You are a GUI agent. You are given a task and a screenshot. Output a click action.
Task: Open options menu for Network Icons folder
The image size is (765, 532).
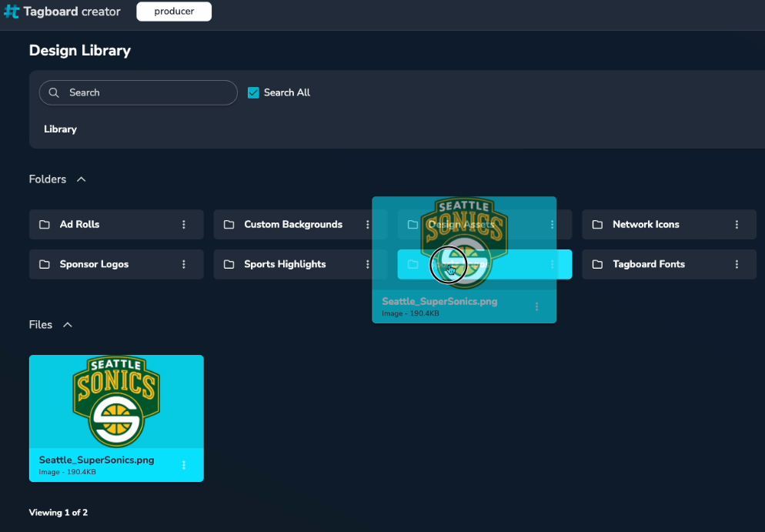tap(737, 225)
